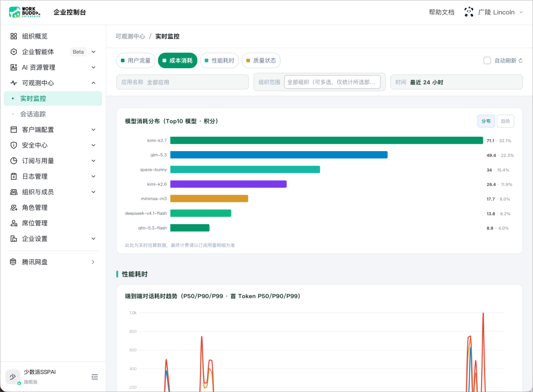Open the 组织范围 selector
The width and height of the screenshot is (533, 392).
pyautogui.click(x=333, y=82)
